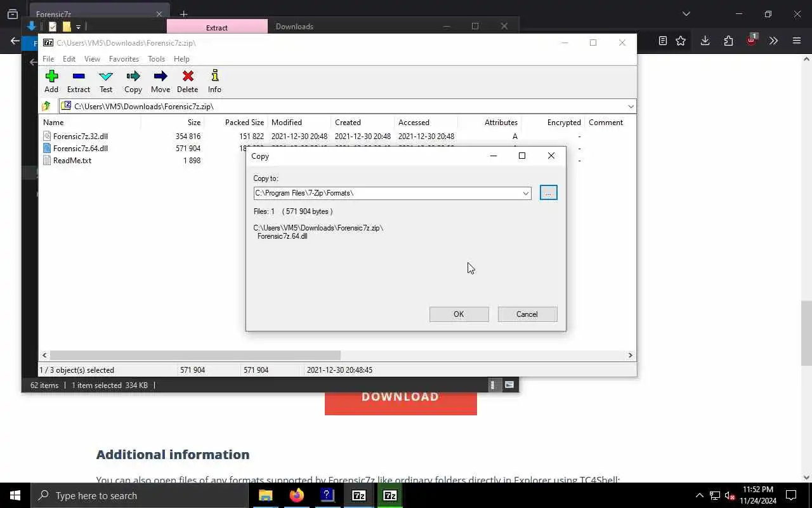Open Firefox from the taskbar
The width and height of the screenshot is (812, 508).
pyautogui.click(x=296, y=495)
